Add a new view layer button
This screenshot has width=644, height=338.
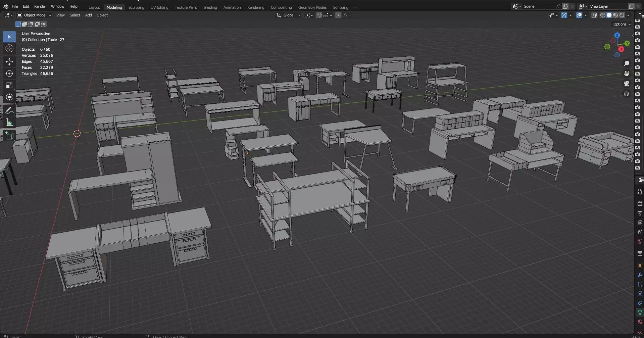tap(631, 6)
